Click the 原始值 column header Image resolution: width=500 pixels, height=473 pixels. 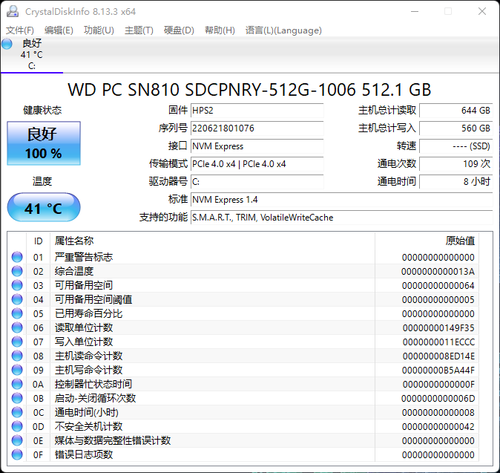point(460,241)
